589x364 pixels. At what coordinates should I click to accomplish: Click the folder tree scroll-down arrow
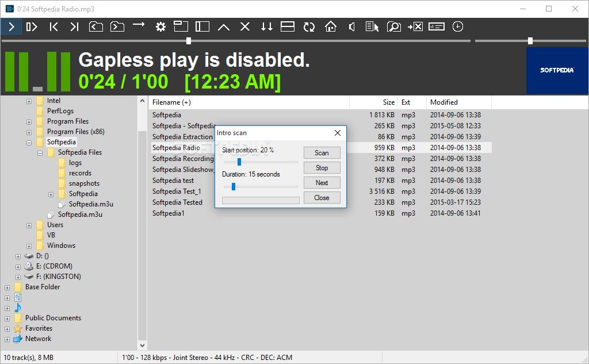(x=143, y=345)
